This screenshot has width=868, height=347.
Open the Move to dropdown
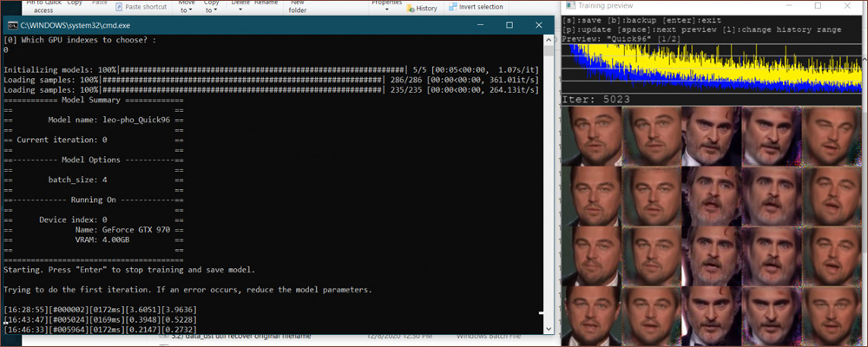point(187,7)
